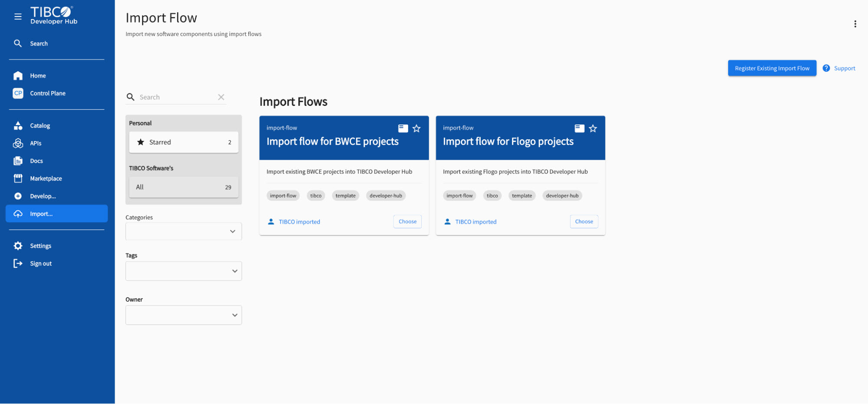Click the import flows search field

(176, 97)
